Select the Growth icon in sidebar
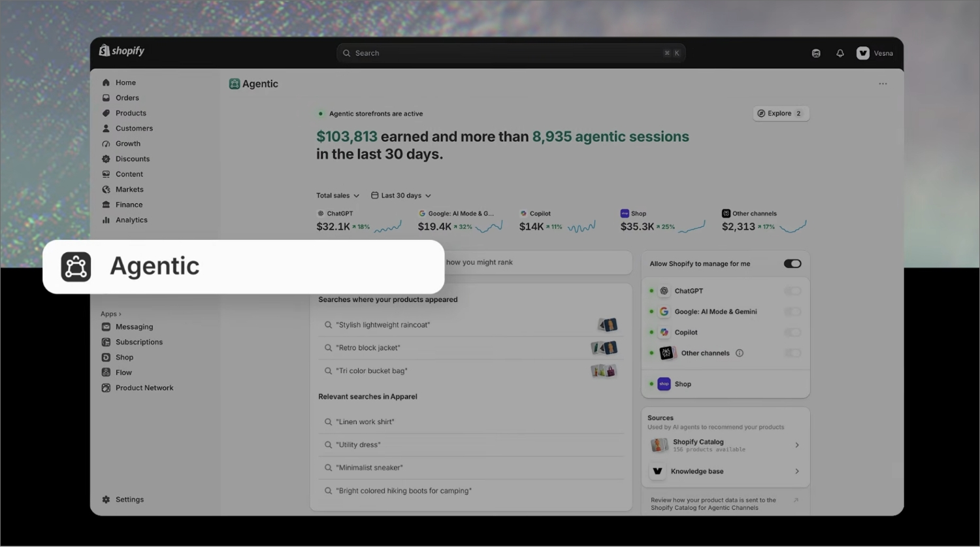The height and width of the screenshot is (547, 980). pyautogui.click(x=106, y=144)
